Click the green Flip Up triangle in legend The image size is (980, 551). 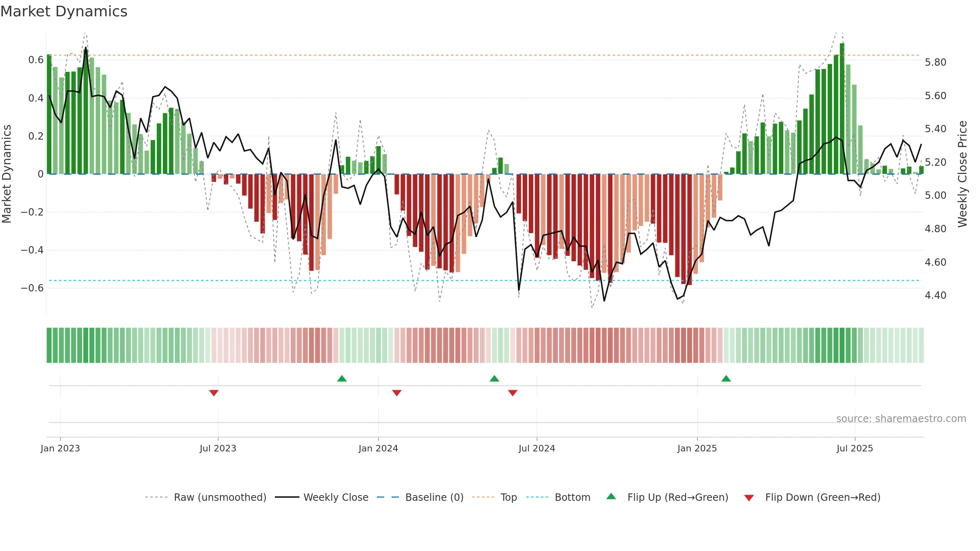pyautogui.click(x=611, y=496)
